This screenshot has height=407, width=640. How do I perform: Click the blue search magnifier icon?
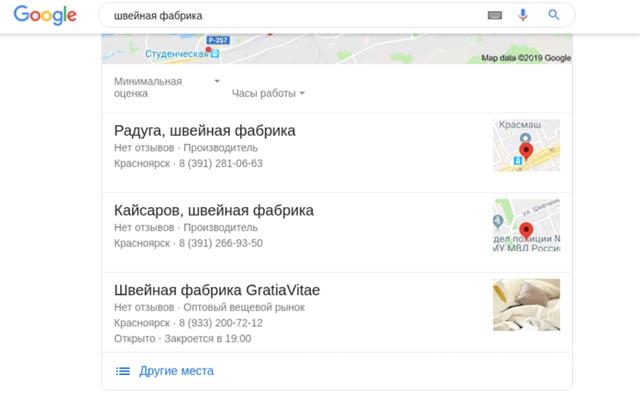[554, 15]
